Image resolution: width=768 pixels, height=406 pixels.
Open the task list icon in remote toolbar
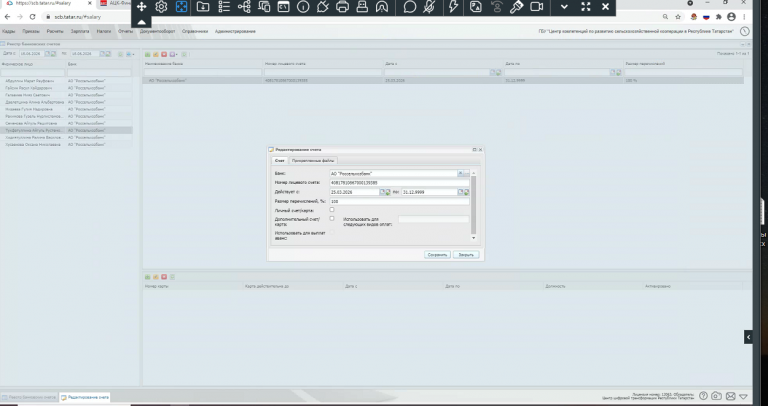(224, 7)
